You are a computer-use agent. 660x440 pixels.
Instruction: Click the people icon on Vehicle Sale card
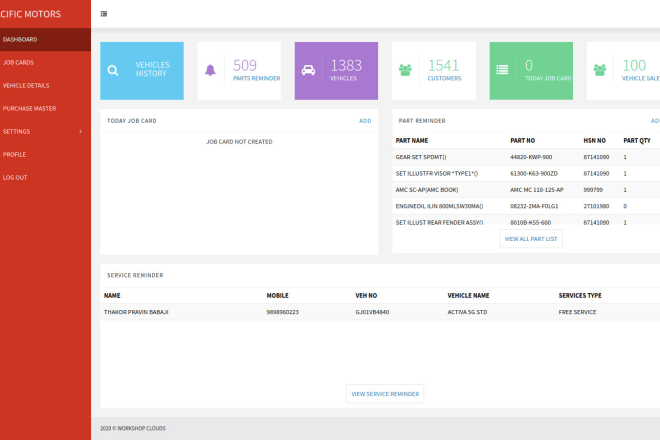[600, 70]
